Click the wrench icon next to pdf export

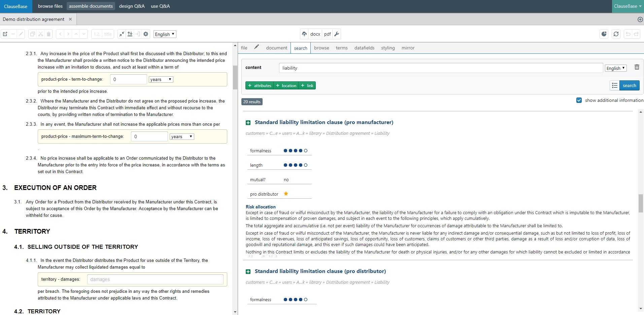(x=336, y=34)
